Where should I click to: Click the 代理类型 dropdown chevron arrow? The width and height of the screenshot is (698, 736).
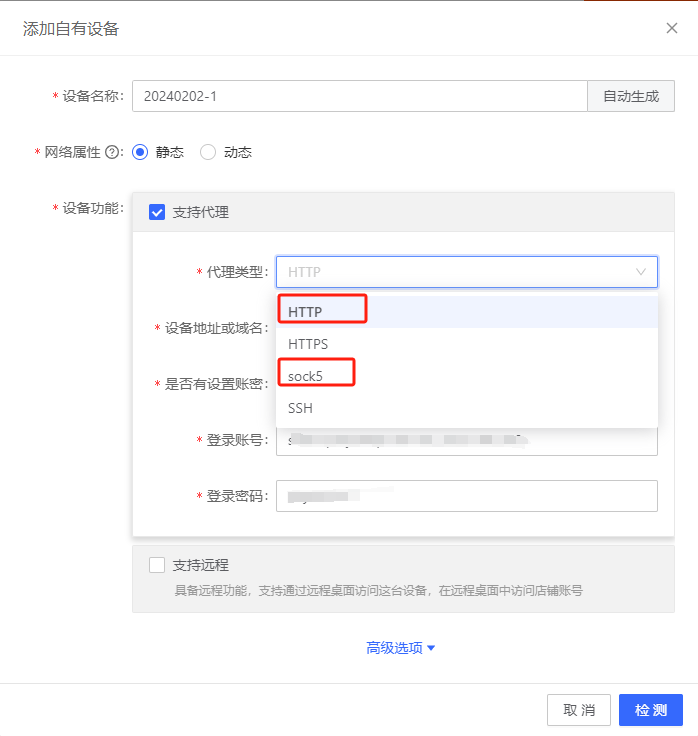tap(641, 272)
